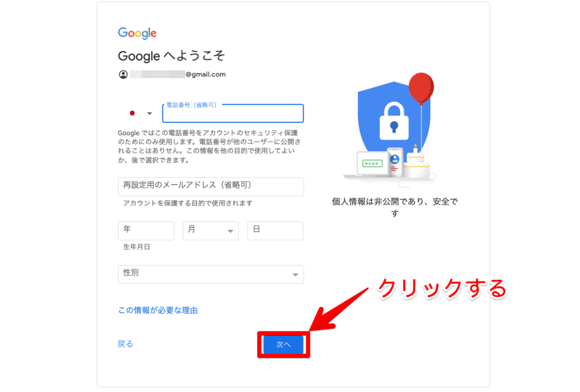This screenshot has width=580, height=392.
Task: Open the この情報が必要な理由 link
Action: (157, 310)
